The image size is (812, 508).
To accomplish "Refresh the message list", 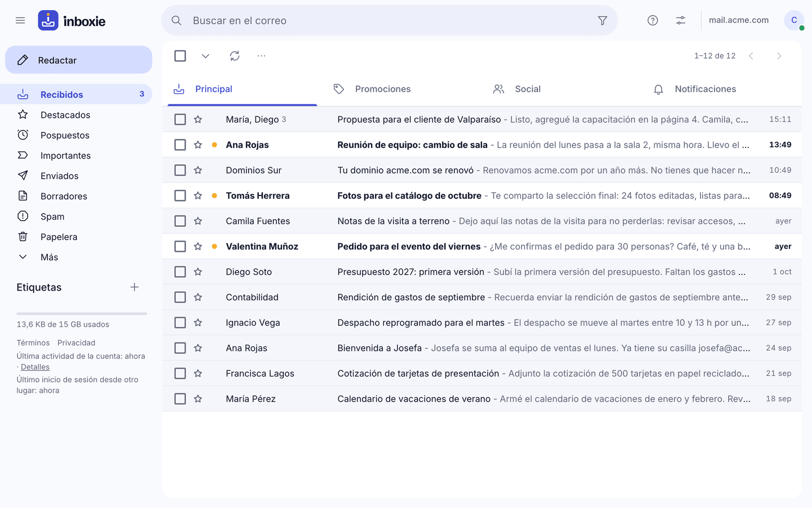I will [x=235, y=56].
